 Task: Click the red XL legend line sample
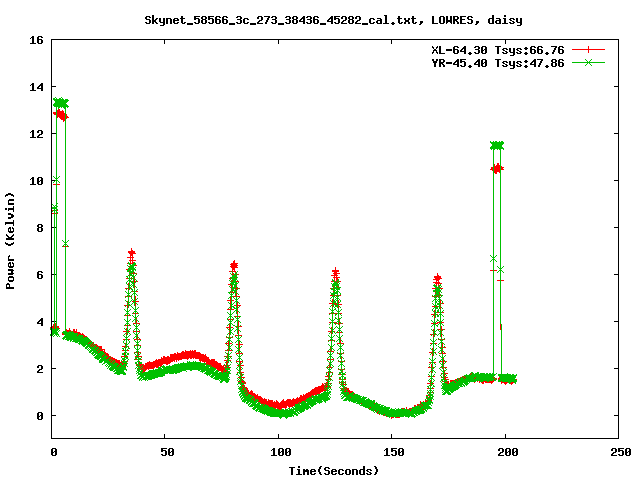point(588,50)
